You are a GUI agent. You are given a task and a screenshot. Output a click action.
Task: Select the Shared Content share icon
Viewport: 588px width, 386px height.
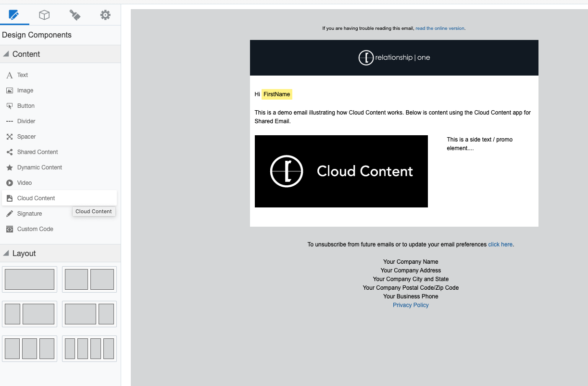pos(10,152)
